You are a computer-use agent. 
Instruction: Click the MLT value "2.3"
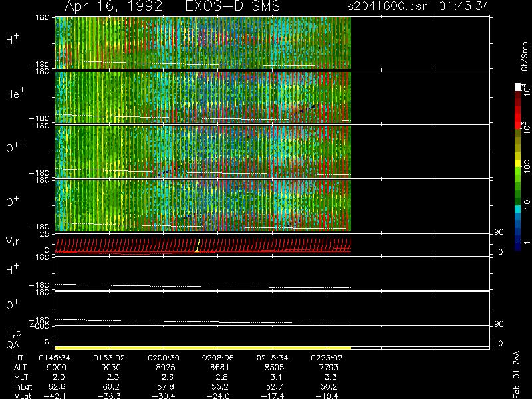(x=113, y=377)
